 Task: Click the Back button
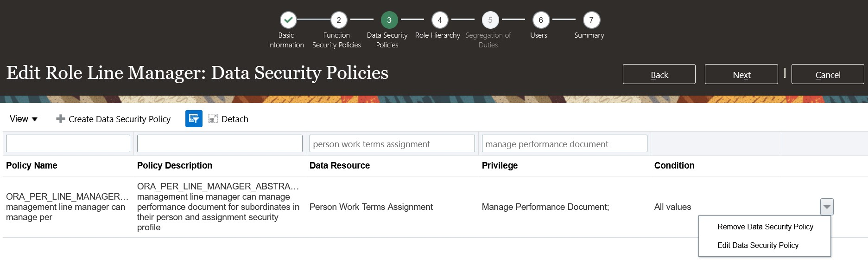[659, 74]
